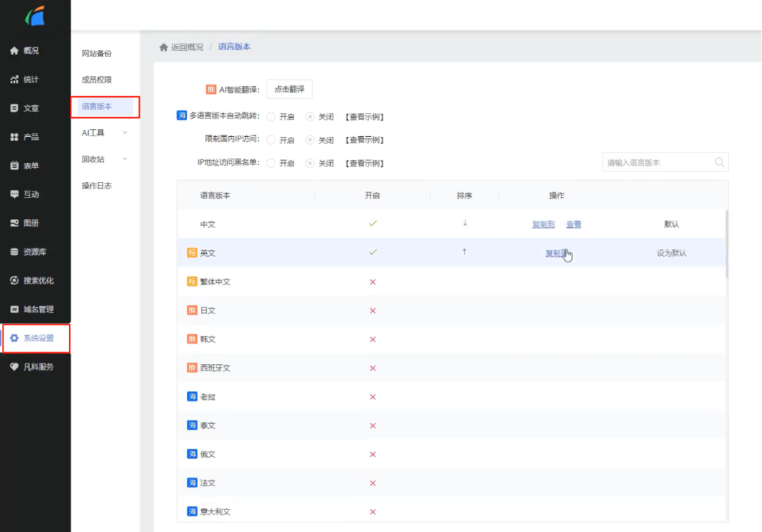The width and height of the screenshot is (762, 532).
Task: Click the 老挝 language row name
Action: tap(207, 397)
